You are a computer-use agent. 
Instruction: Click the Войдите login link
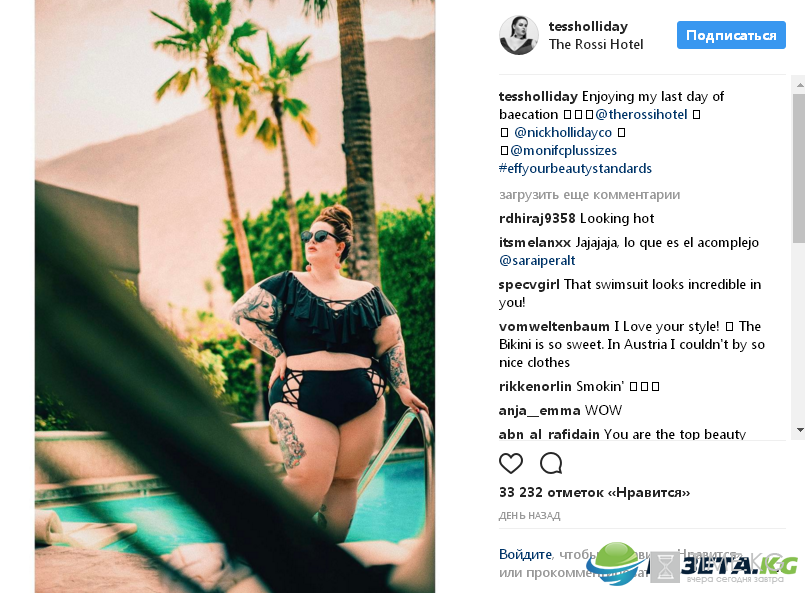tap(525, 554)
